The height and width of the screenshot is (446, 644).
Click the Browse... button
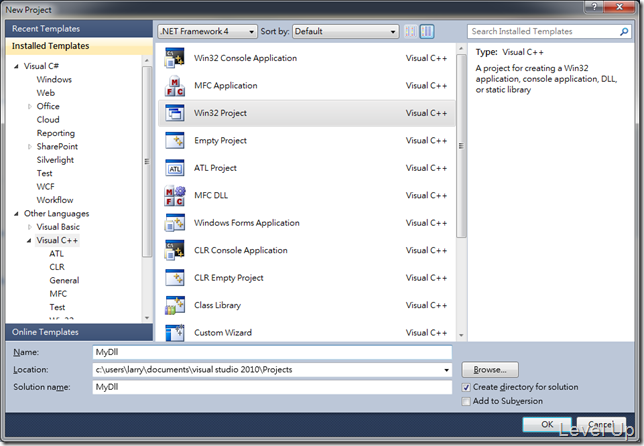[x=490, y=370]
